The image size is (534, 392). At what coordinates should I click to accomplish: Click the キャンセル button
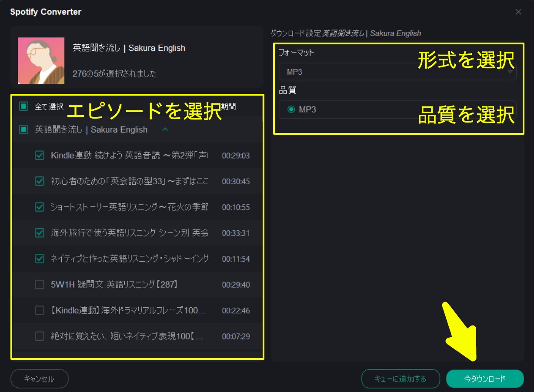[40, 379]
